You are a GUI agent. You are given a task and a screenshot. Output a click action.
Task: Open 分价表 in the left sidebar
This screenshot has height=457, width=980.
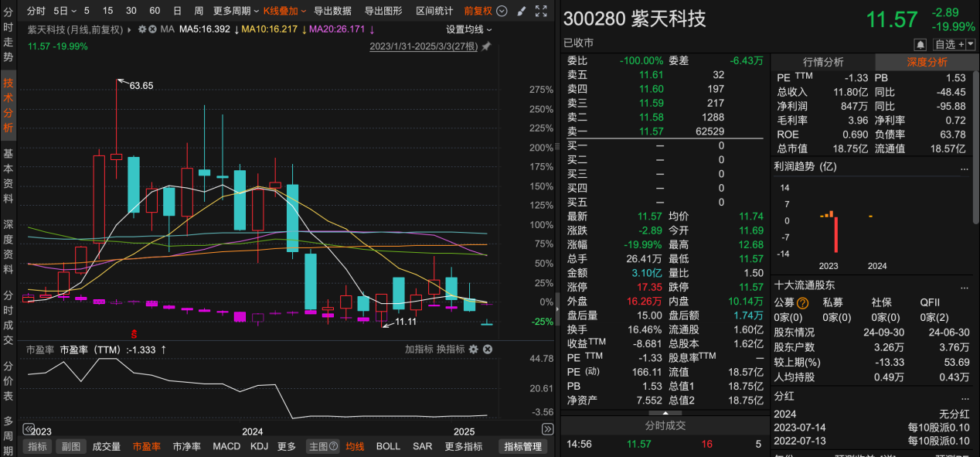(9, 380)
